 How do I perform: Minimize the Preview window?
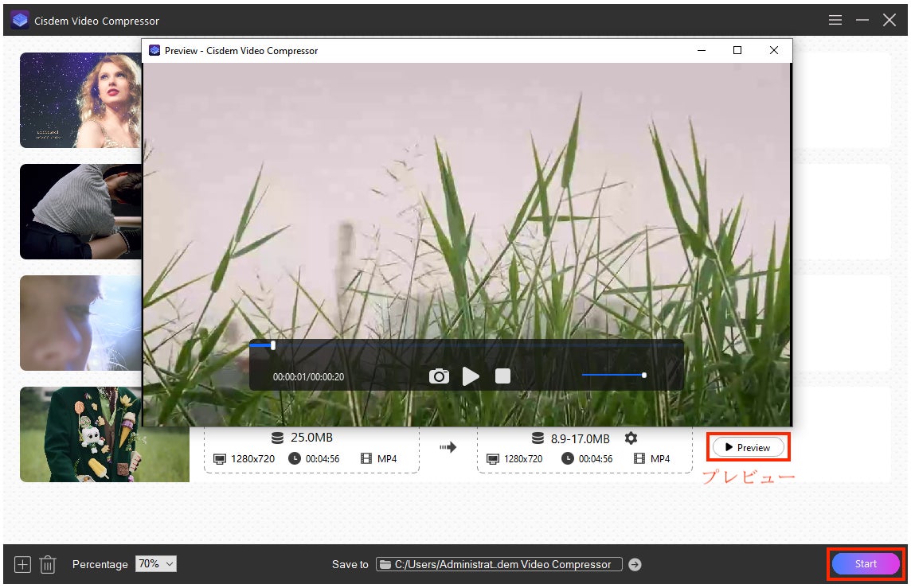click(702, 50)
